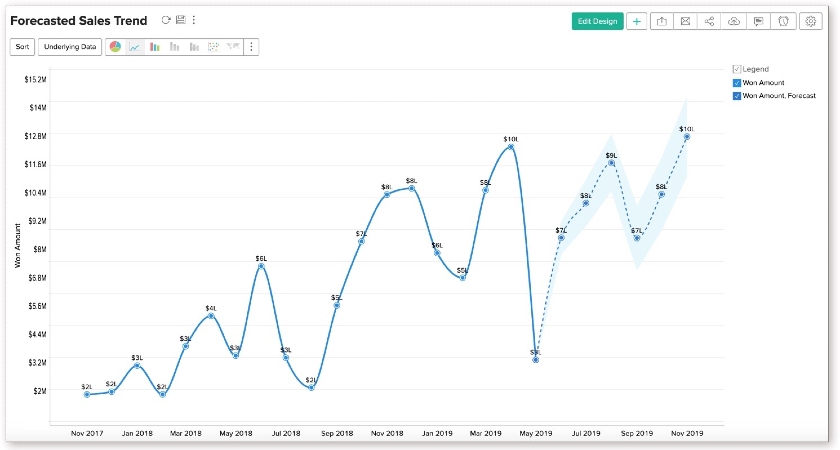Switch to the pie chart type
840x450 pixels.
[x=115, y=47]
